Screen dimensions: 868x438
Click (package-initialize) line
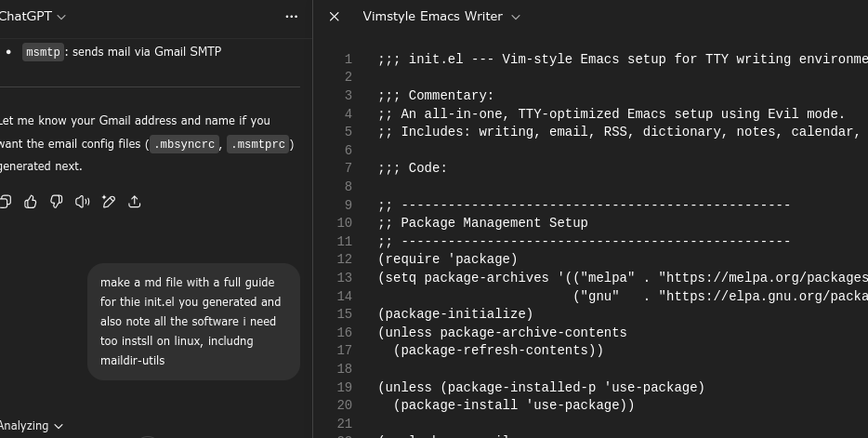[x=455, y=314]
